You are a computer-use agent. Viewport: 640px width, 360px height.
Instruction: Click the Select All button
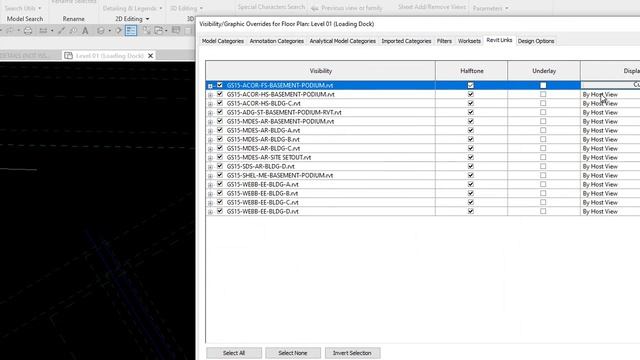click(234, 353)
